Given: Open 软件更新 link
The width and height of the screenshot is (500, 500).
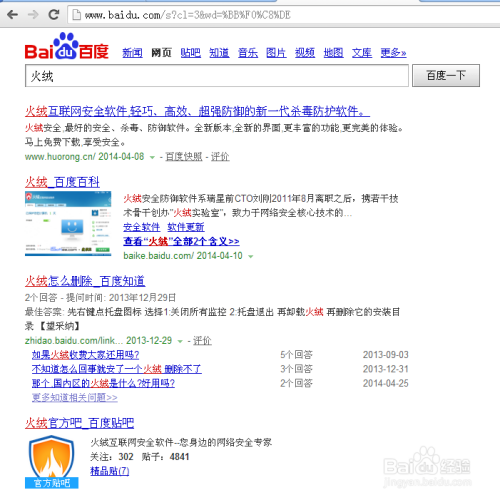Looking at the screenshot, I should tap(186, 227).
